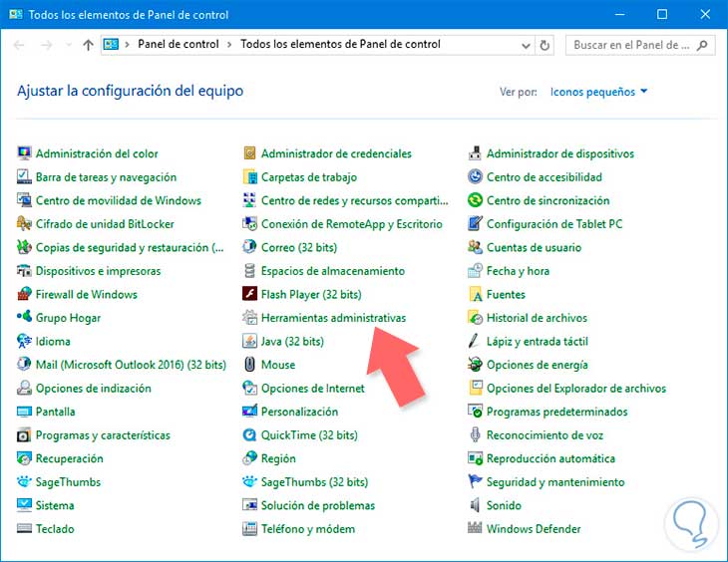Click Panel de control breadcrumb segment
Screen dimensions: 728x562
coord(179,44)
